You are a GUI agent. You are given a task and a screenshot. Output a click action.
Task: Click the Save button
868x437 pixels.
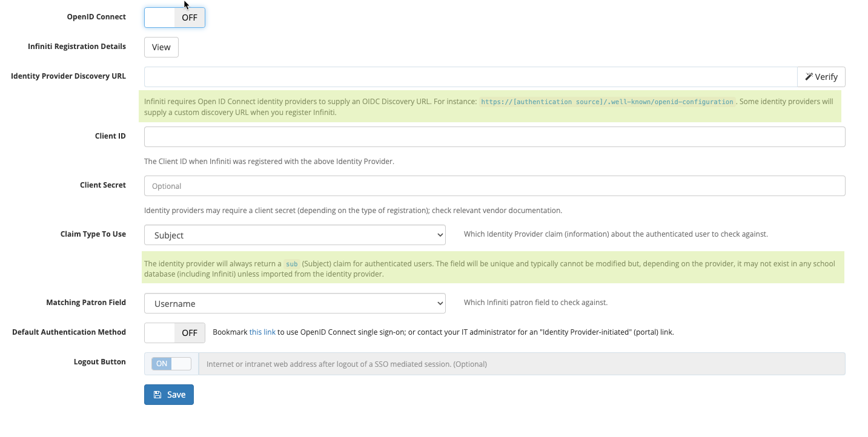(169, 395)
